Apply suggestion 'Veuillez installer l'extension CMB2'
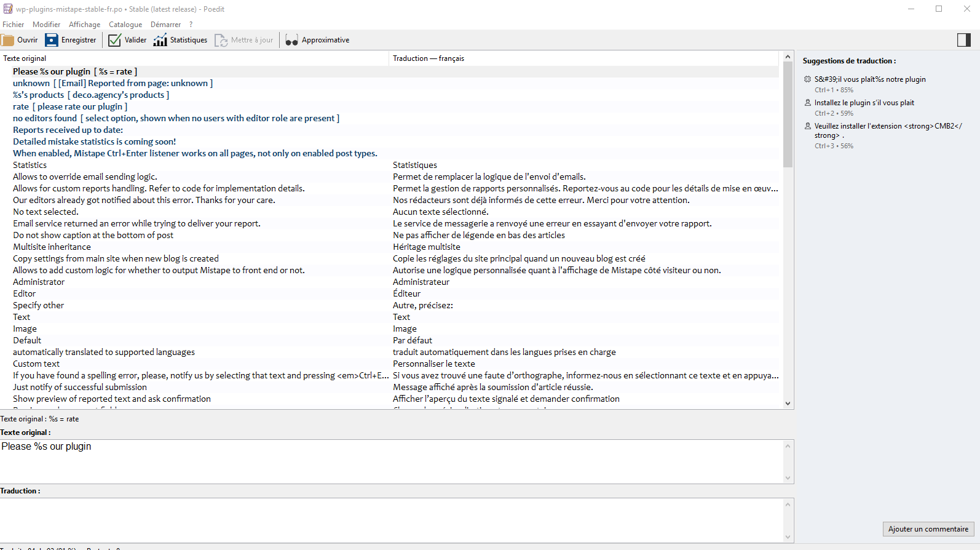The image size is (980, 550). 888,130
